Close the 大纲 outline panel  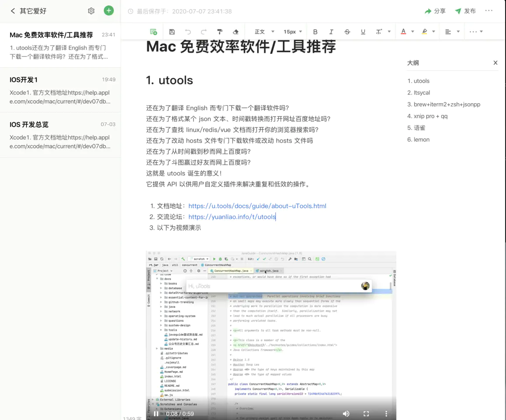(496, 63)
